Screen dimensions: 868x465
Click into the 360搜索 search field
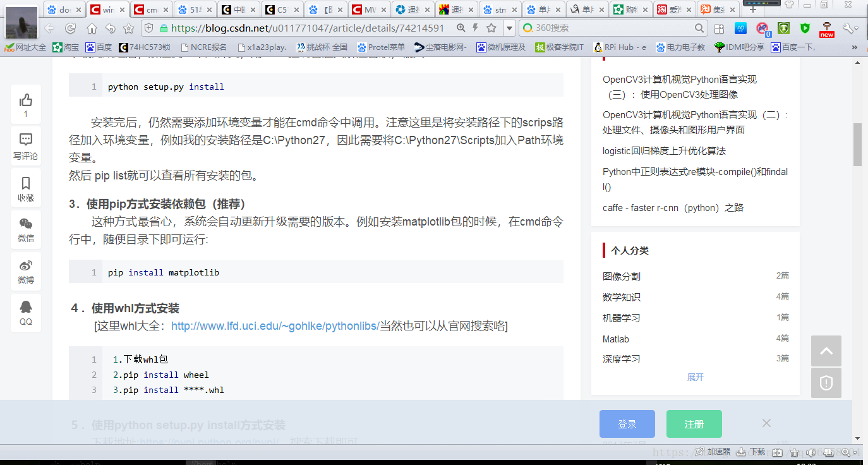pos(613,28)
